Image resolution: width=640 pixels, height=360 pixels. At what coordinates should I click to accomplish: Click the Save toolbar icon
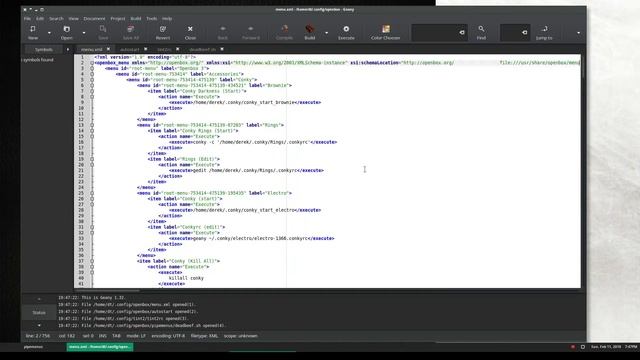click(x=103, y=32)
